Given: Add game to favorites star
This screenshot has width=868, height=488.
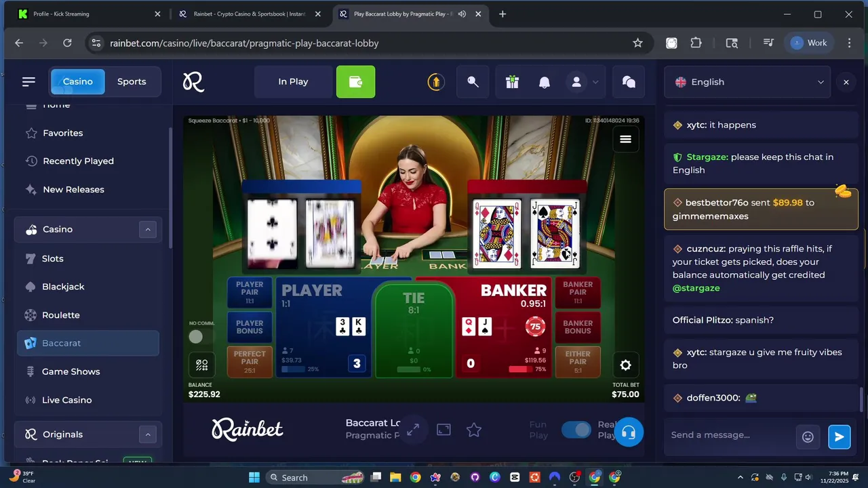Looking at the screenshot, I should 474,430.
